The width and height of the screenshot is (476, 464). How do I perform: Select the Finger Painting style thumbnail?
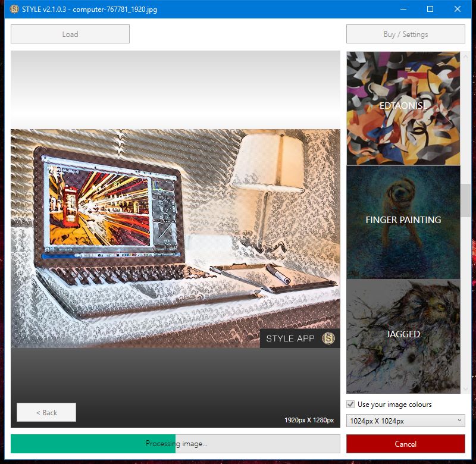[x=403, y=222]
